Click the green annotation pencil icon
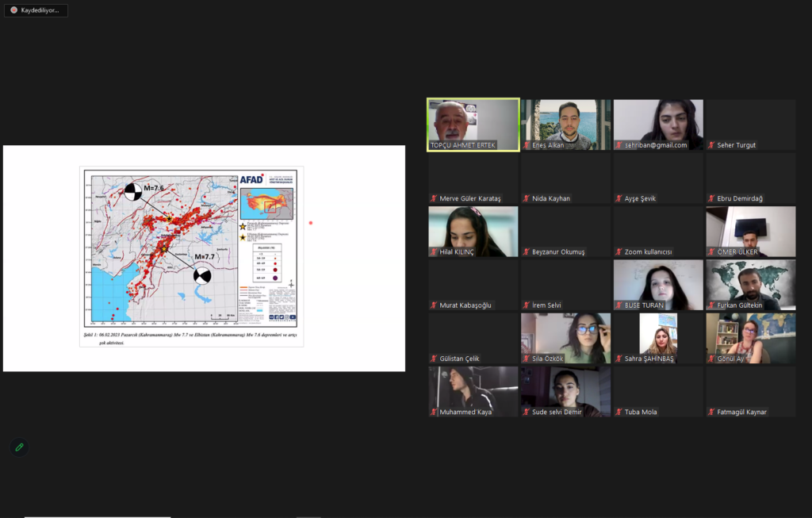Screen dimensions: 812x518 19,447
